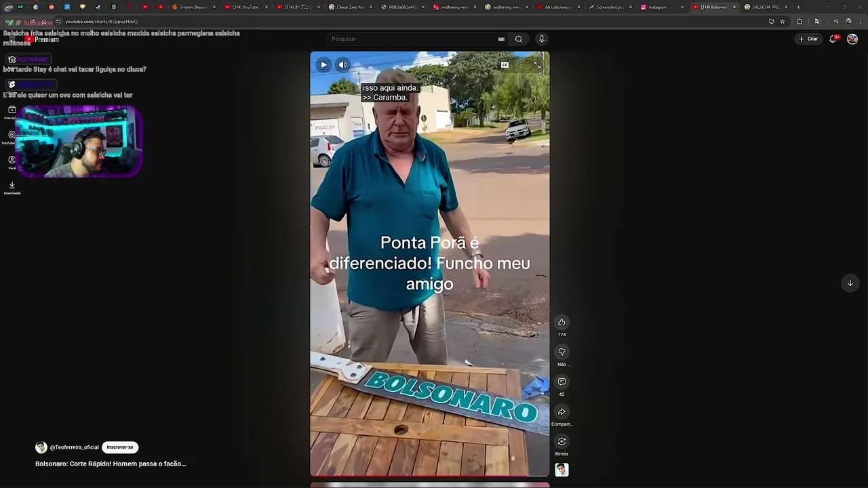868x488 pixels.
Task: Switch to the 'Chaos Zero Nig' tab
Action: point(349,7)
